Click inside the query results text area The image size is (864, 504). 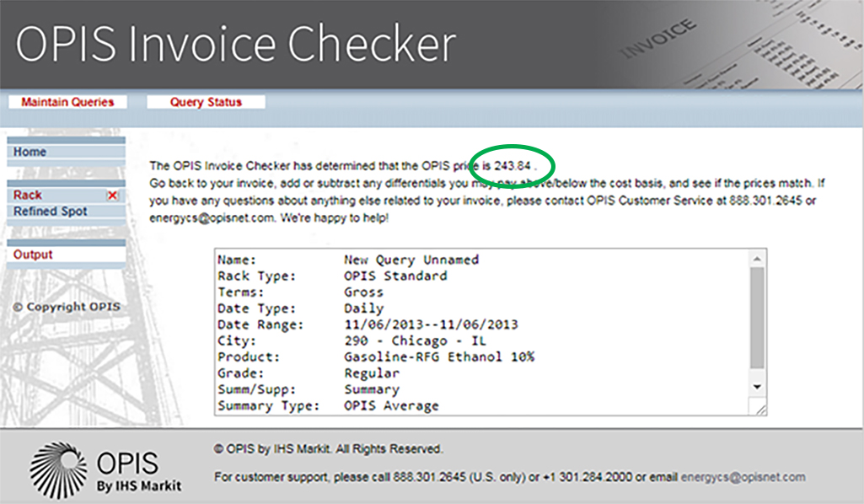[x=482, y=332]
